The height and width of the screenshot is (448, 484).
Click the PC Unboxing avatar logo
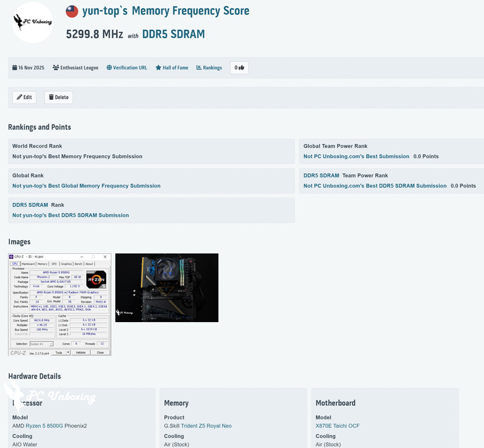pos(32,22)
